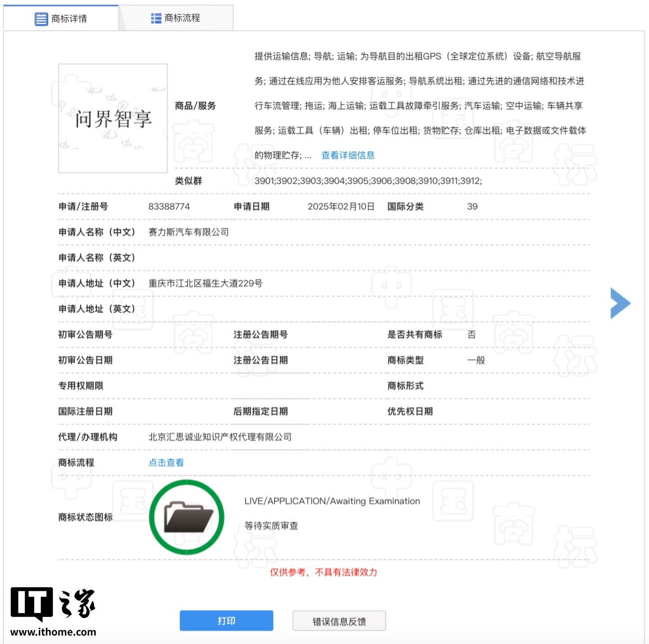Click the red 仅供参考 disclaimer text
The width and height of the screenshot is (649, 644).
(323, 572)
